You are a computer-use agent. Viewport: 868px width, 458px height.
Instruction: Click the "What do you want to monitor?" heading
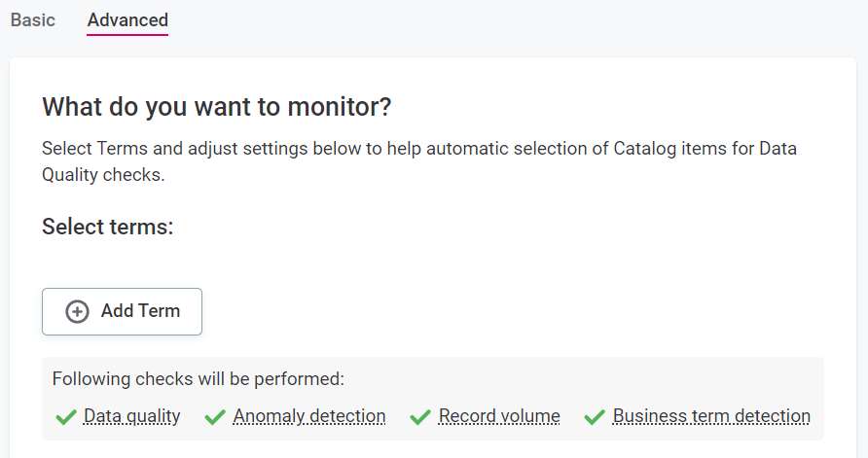point(216,107)
